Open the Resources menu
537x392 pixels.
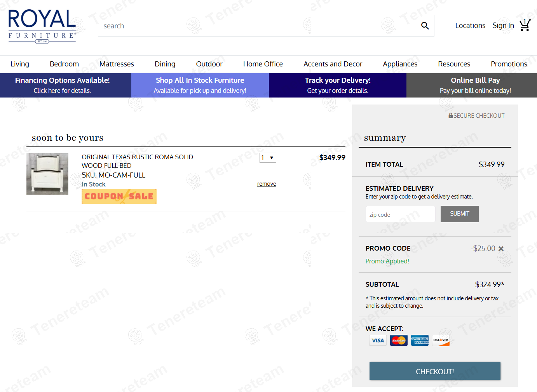454,64
